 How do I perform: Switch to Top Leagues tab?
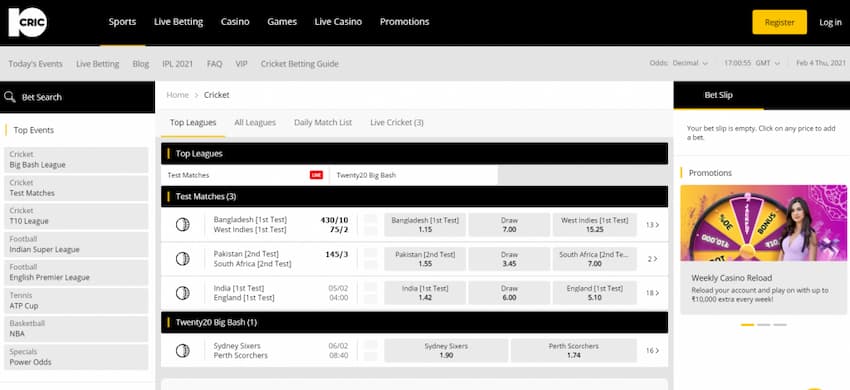(x=193, y=123)
